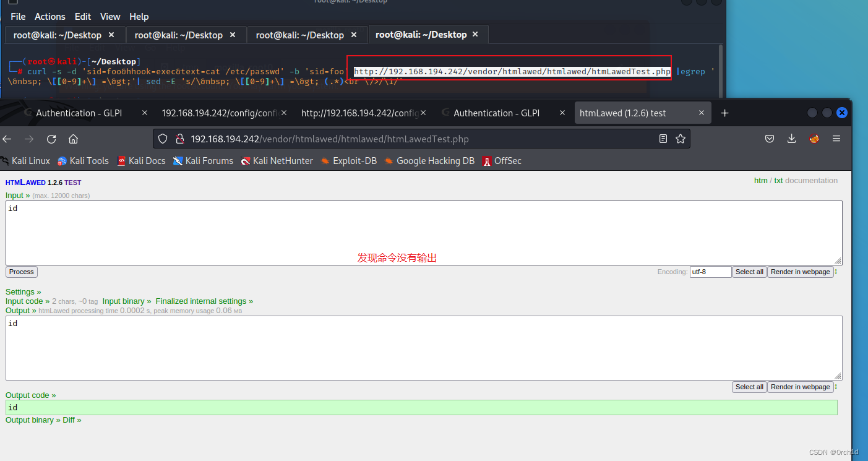Screen dimensions: 868x461
Task: Click the green arrow beside lower Render button
Action: point(836,387)
